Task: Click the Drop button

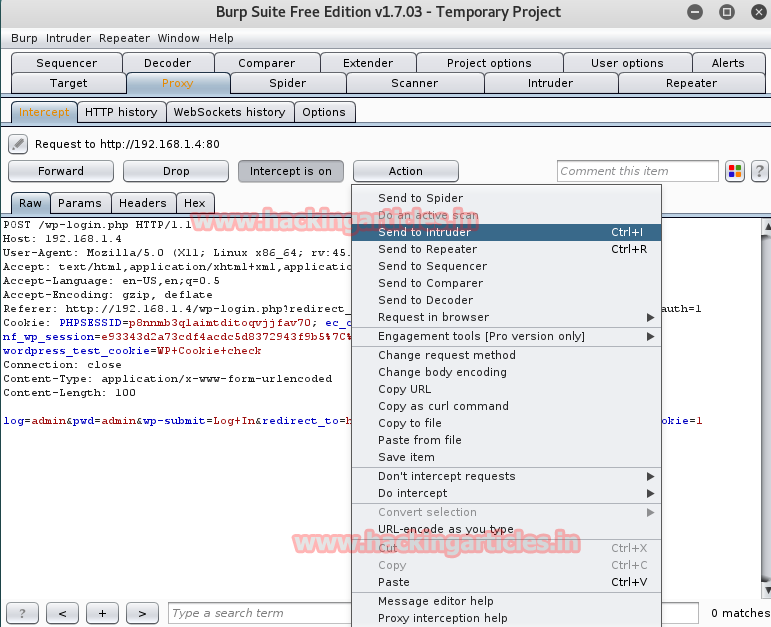Action: [x=176, y=171]
